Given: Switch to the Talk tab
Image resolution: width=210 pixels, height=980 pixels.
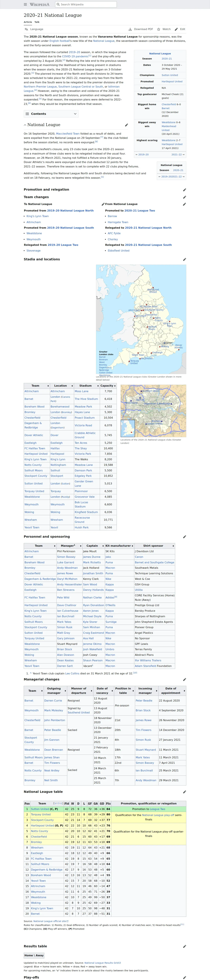Looking at the screenshot, I should click(x=37, y=22).
